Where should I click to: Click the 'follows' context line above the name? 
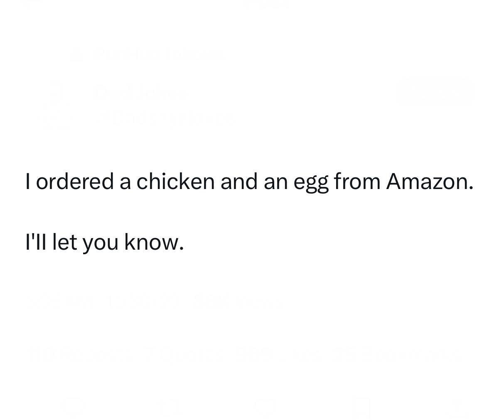[x=159, y=54]
